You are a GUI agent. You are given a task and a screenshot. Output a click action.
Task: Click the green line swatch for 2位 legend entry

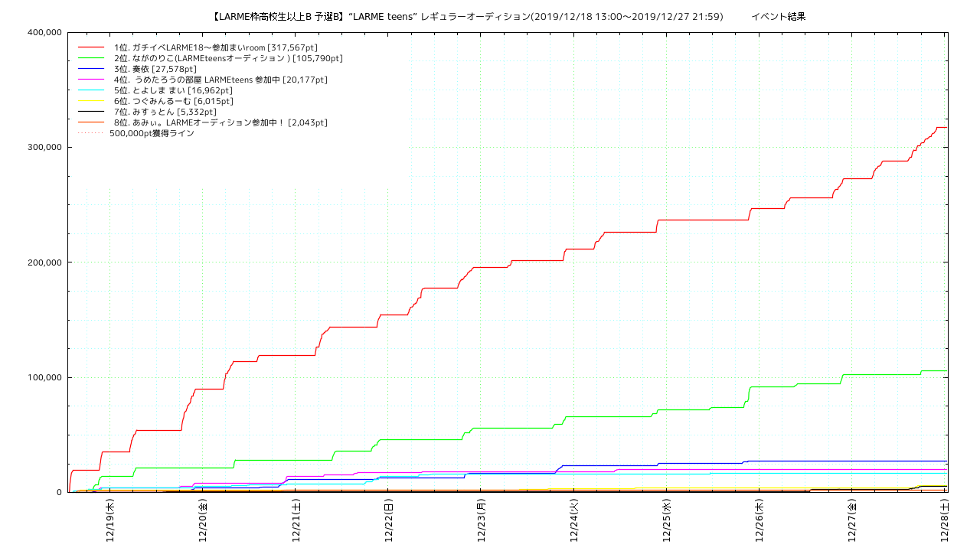pyautogui.click(x=90, y=58)
